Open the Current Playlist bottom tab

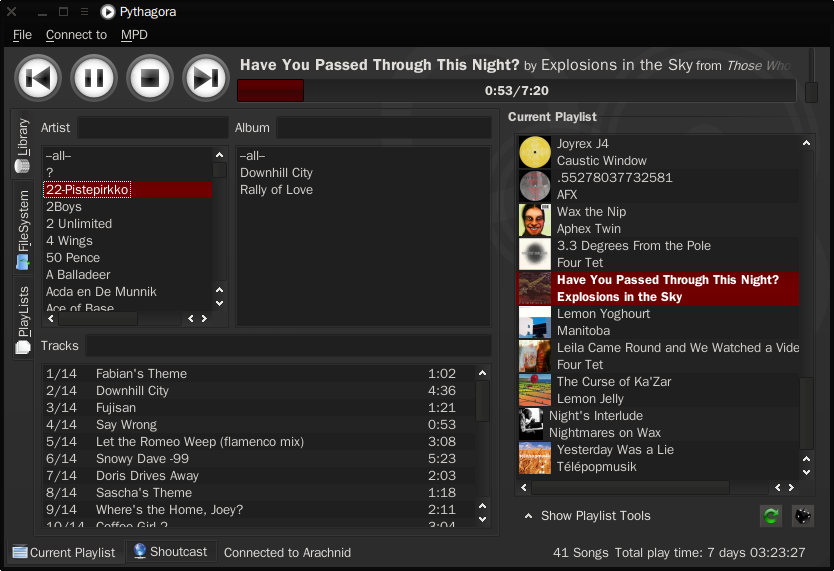[x=64, y=552]
